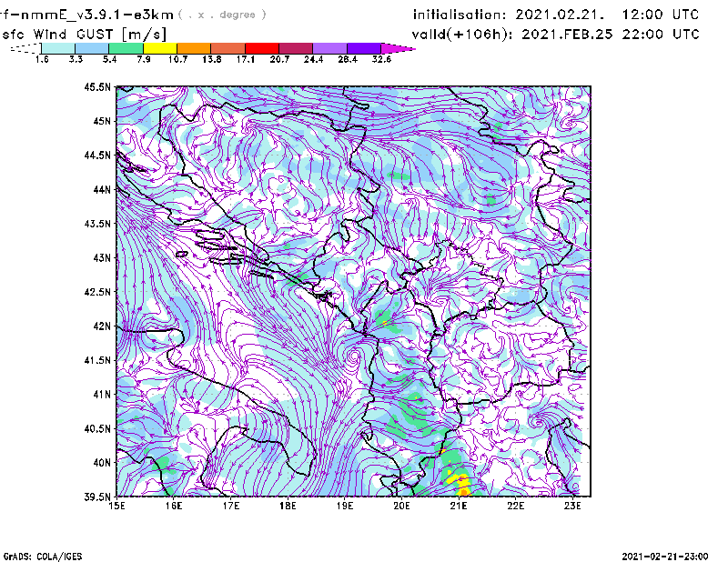Click the 'GrADS: COLA/IGES' credit text
728x562 pixels.
[43, 557]
